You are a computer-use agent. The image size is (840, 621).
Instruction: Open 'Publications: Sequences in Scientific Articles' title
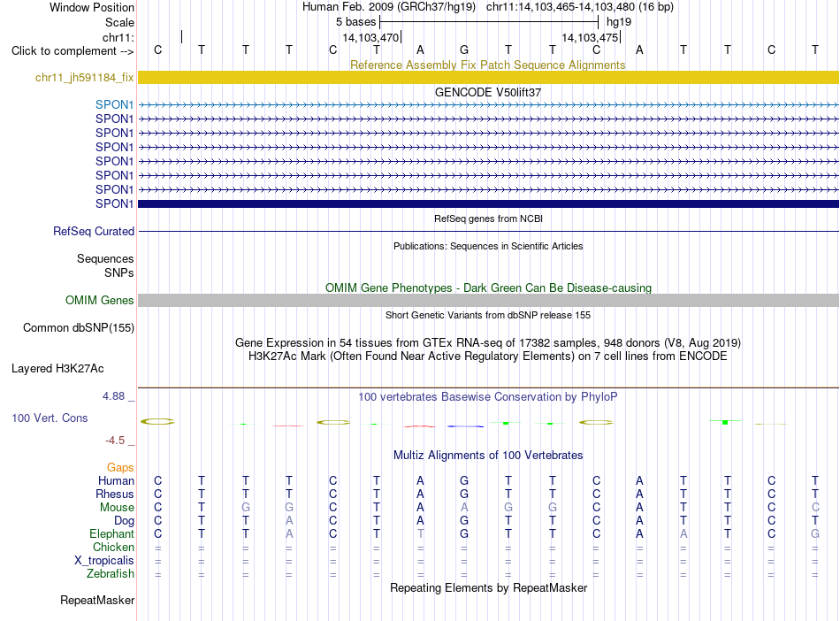click(488, 246)
